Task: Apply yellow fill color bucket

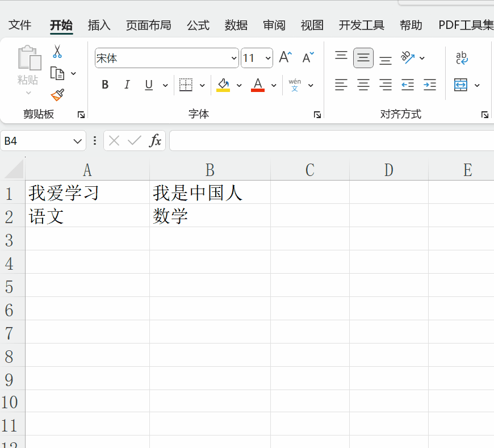Action: click(223, 85)
